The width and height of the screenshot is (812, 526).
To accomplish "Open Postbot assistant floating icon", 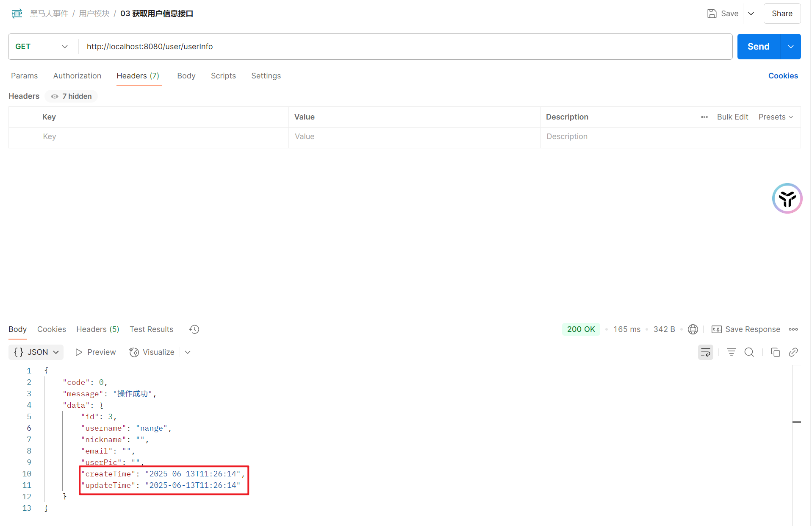I will [787, 198].
